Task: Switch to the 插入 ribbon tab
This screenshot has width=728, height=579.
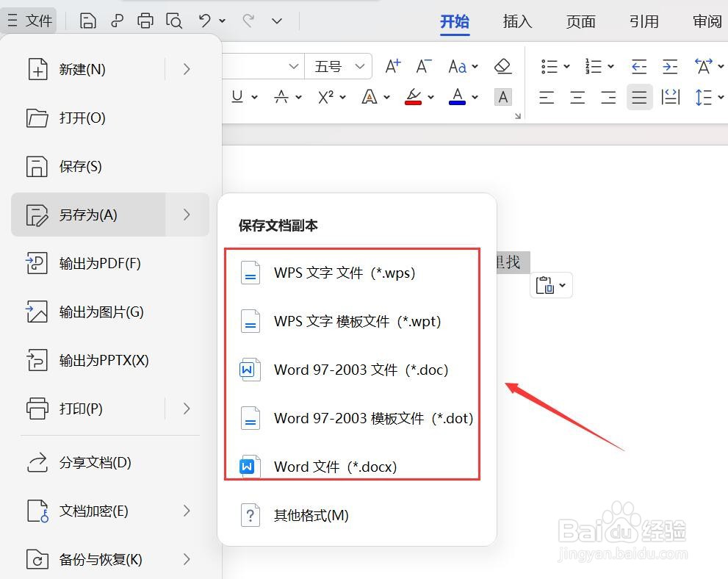Action: tap(517, 21)
